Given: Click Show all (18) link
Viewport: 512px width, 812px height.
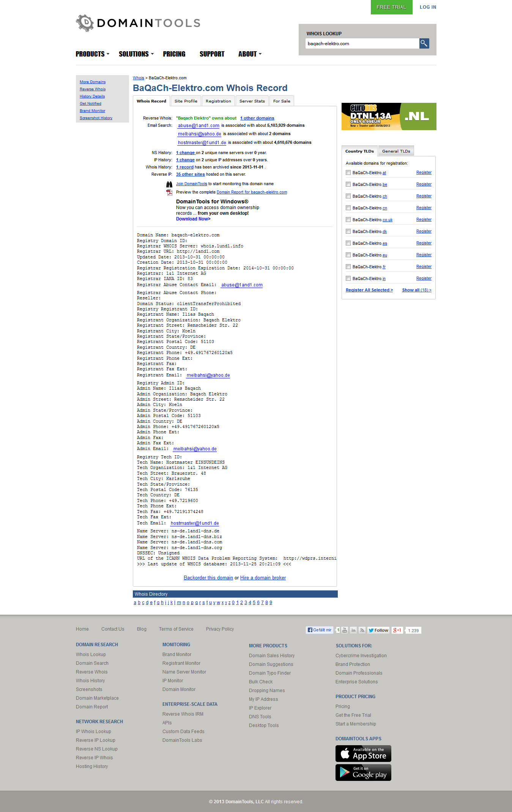Looking at the screenshot, I should [417, 290].
